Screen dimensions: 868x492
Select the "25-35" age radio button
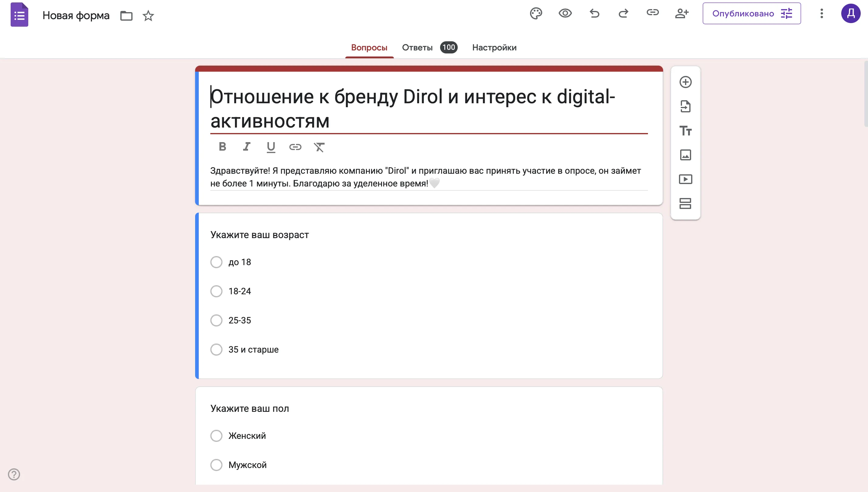216,320
